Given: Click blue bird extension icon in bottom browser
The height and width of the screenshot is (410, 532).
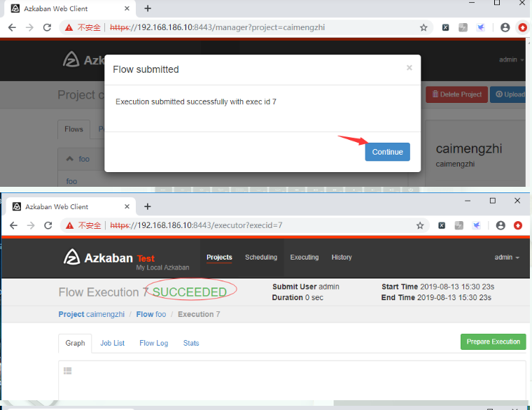Looking at the screenshot, I should pos(477,225).
